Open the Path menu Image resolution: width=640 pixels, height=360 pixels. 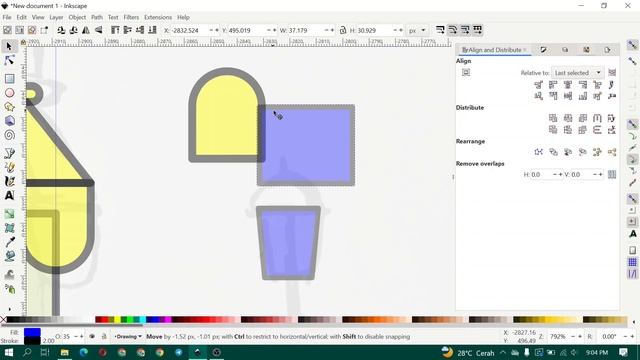[97, 17]
